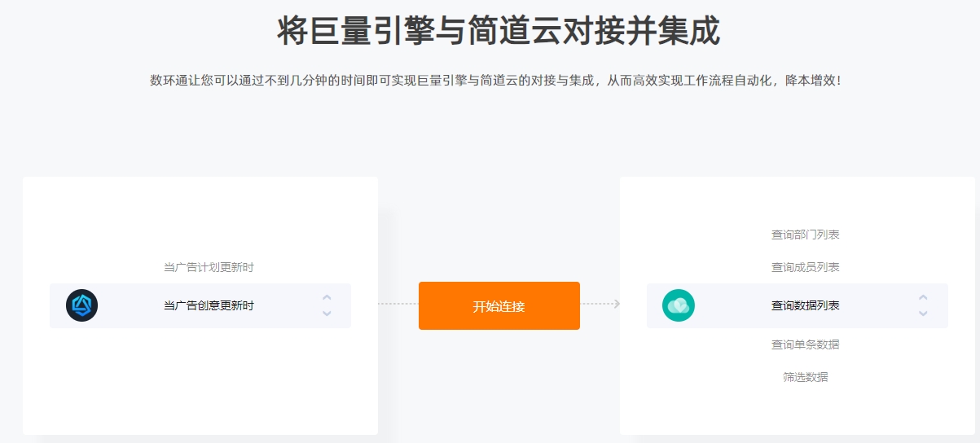Choose the 查询成员列表 action option
Viewport: 980px width, 443px height.
[806, 267]
